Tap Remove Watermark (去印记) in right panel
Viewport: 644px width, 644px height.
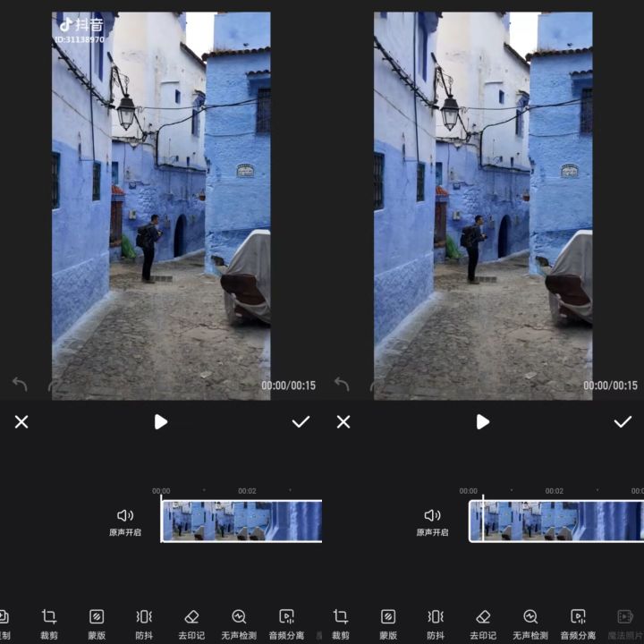point(483,622)
